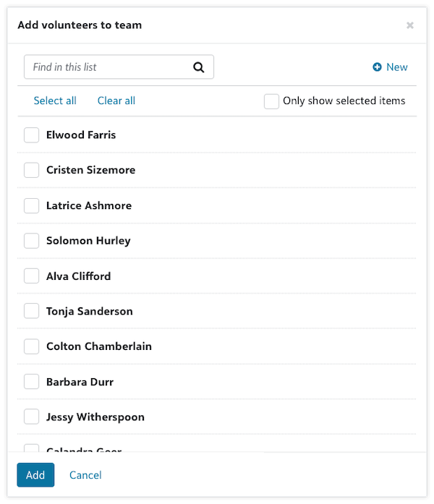Click the plus icon beside New
Viewport: 434px width, 504px height.
click(x=377, y=67)
